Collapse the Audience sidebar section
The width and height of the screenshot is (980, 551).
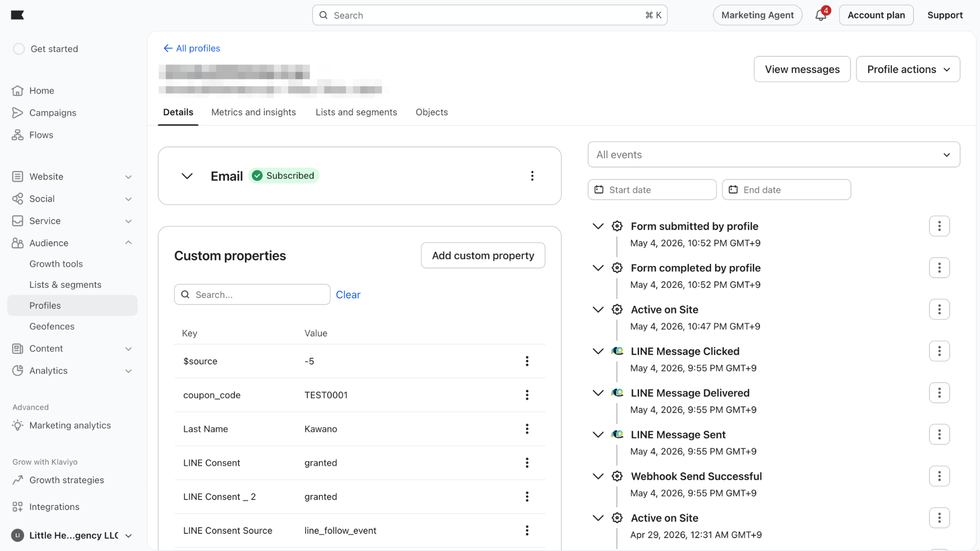(x=128, y=243)
